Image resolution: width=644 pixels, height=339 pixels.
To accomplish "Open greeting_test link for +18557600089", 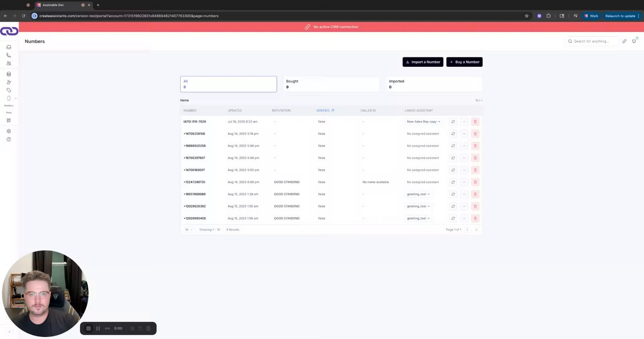I will pos(418,194).
